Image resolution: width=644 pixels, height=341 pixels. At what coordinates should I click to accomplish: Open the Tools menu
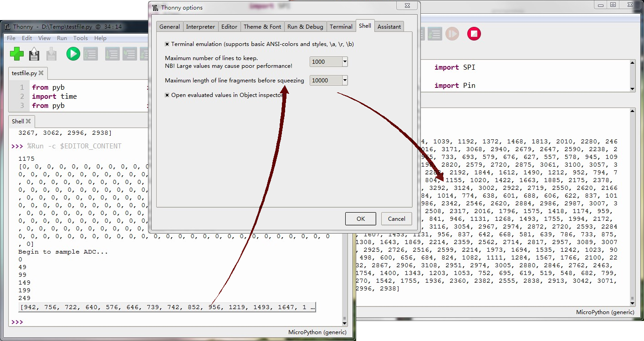click(81, 38)
